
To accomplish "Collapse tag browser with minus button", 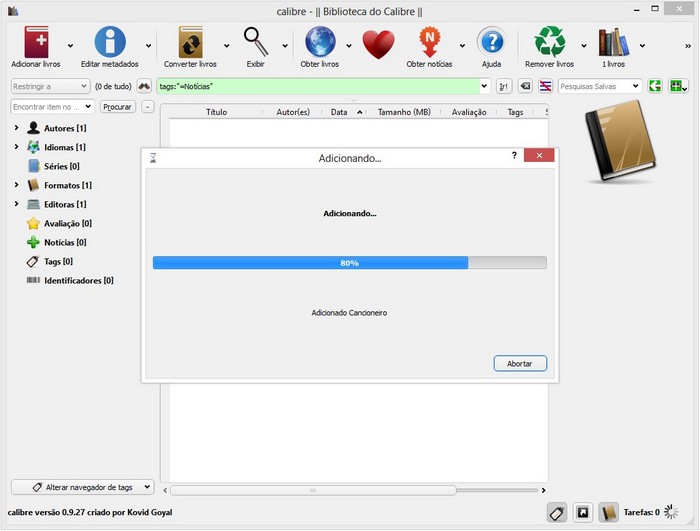I will (148, 107).
